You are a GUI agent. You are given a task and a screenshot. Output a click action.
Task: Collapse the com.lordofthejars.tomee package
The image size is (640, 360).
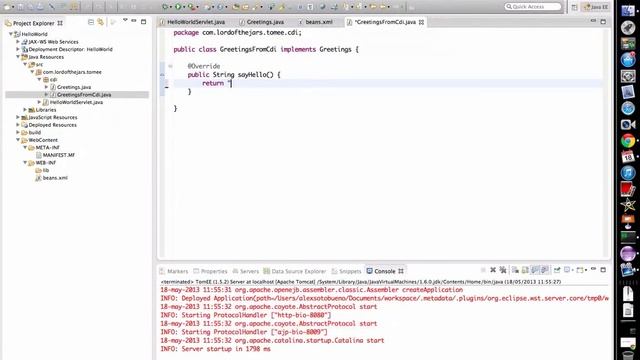click(x=32, y=72)
